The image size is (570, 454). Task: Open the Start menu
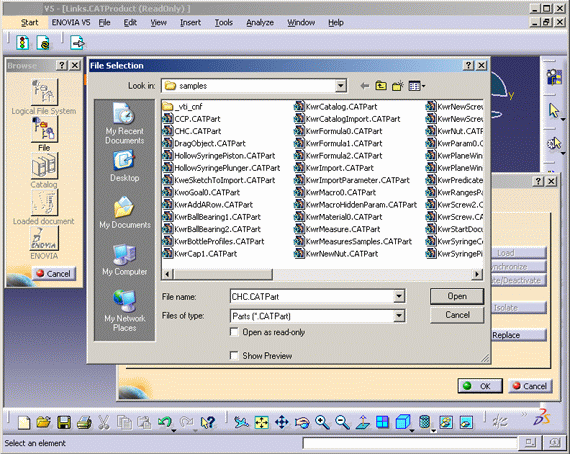[29, 23]
